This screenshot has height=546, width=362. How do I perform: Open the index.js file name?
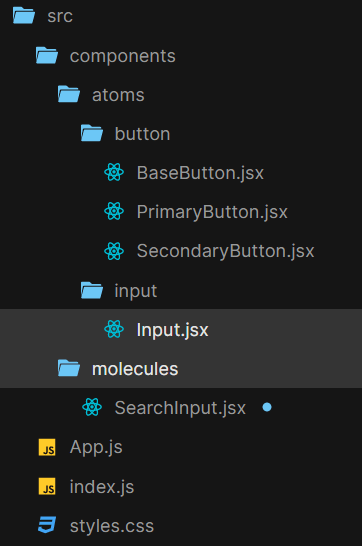102,487
